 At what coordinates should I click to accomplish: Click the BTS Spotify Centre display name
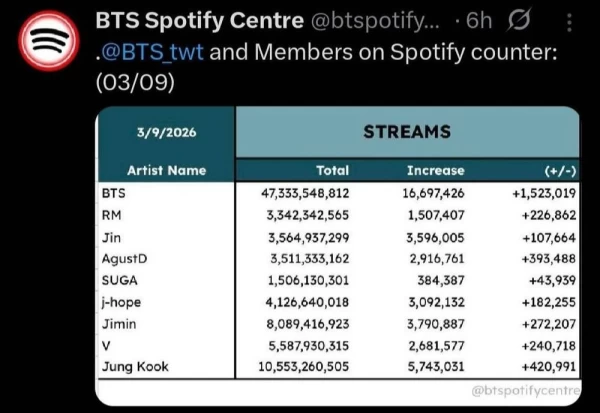coord(199,20)
